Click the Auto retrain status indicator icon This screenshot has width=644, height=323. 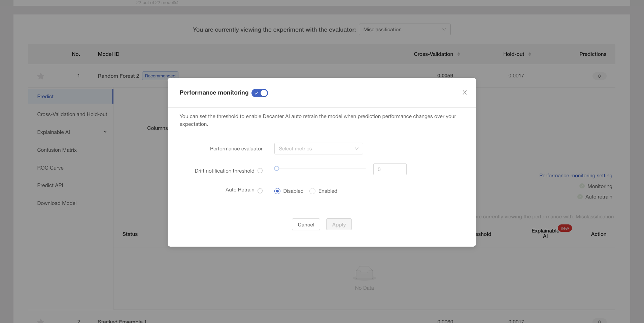pos(580,196)
